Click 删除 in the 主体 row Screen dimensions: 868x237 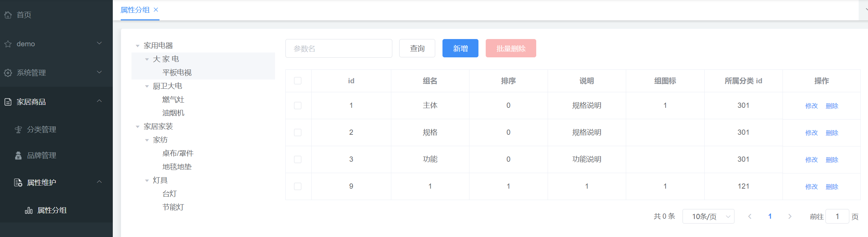832,106
